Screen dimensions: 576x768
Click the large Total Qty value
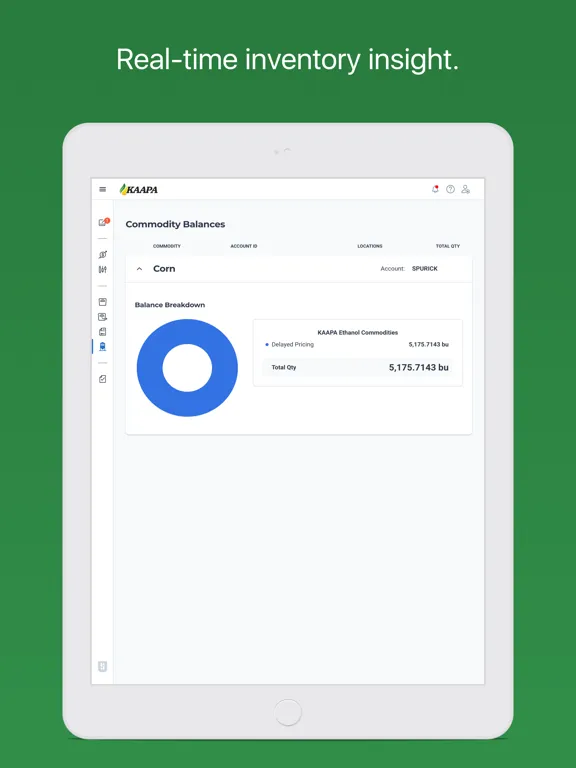[x=419, y=367]
